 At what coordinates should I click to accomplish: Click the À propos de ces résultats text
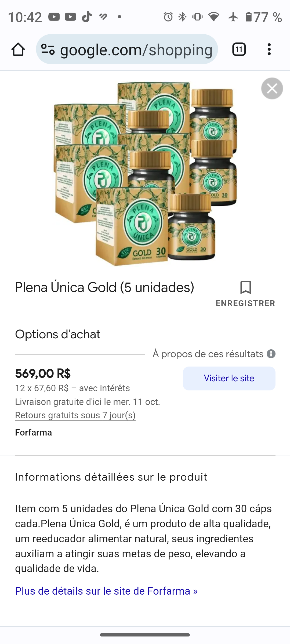click(208, 354)
